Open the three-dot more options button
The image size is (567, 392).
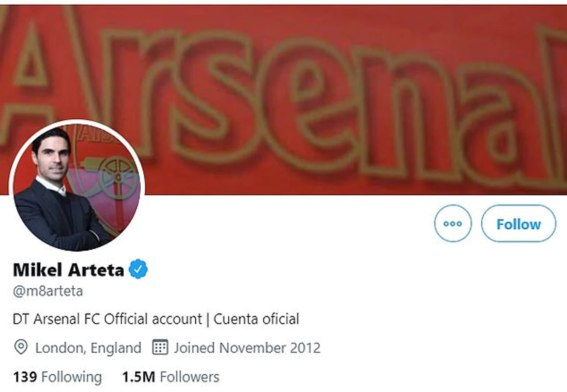(x=453, y=223)
